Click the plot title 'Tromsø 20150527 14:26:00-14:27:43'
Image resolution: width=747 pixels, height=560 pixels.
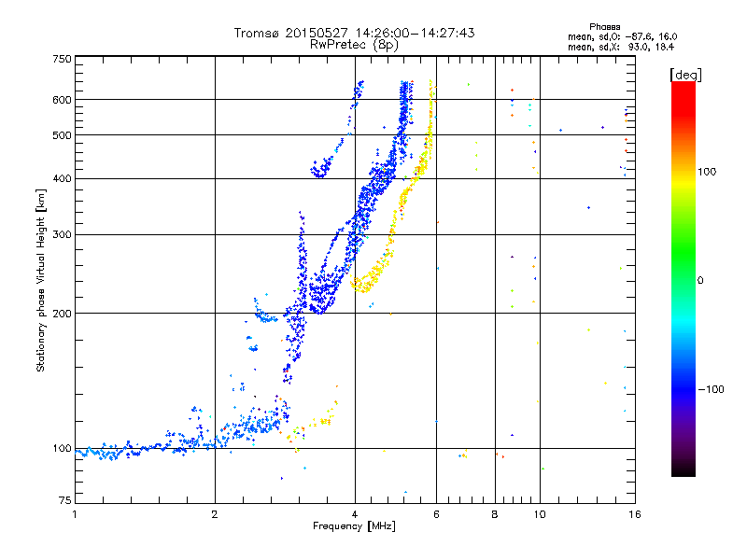click(354, 33)
